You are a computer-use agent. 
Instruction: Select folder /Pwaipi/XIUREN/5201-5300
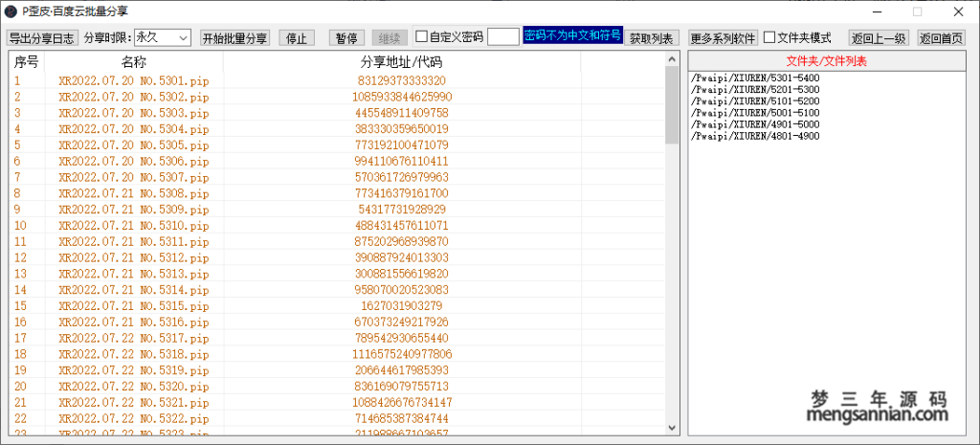754,90
